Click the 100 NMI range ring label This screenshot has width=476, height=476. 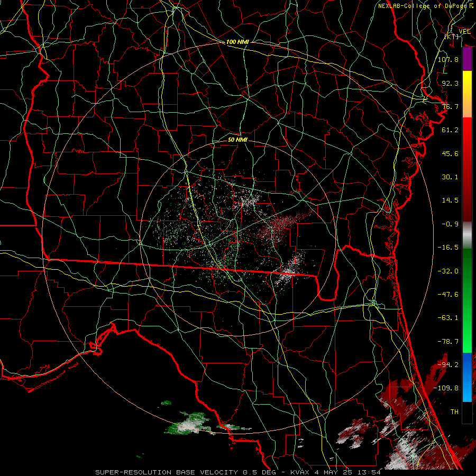(x=237, y=42)
